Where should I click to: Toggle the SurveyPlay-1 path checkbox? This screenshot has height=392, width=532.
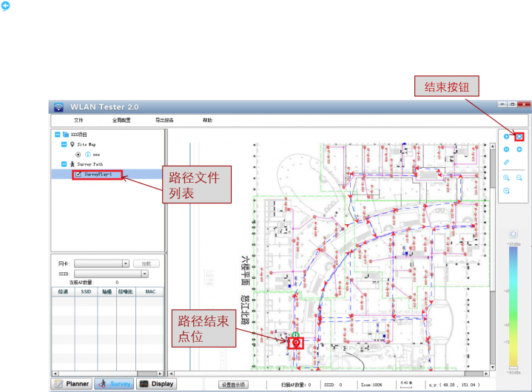[78, 174]
